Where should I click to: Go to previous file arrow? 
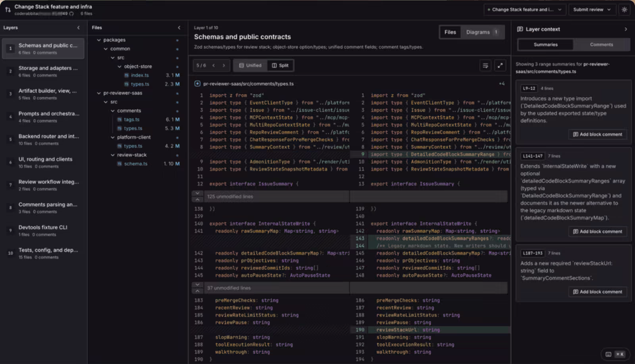point(214,65)
